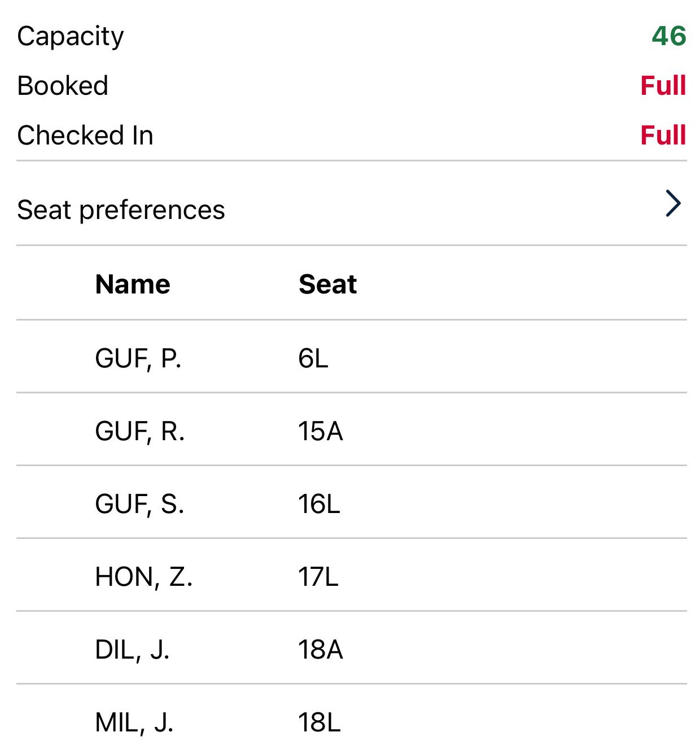700x754 pixels.
Task: Click the Capacity label
Action: [71, 37]
